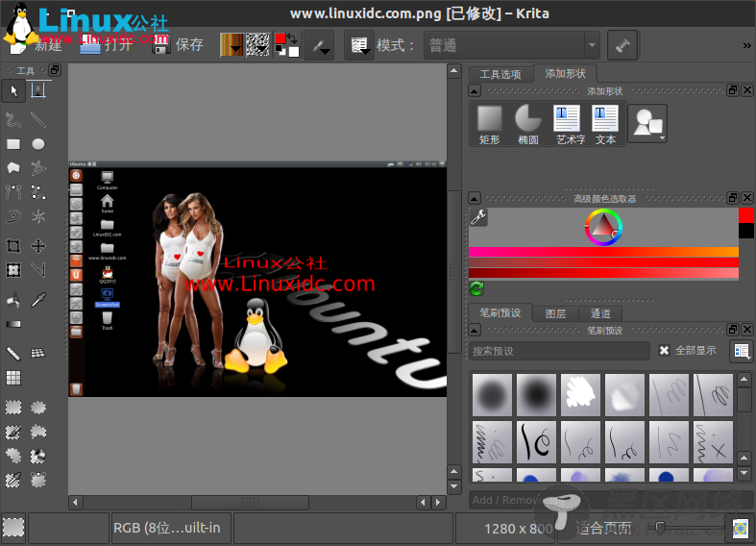Open the gradient picker dropdown in toolbar

point(232,45)
